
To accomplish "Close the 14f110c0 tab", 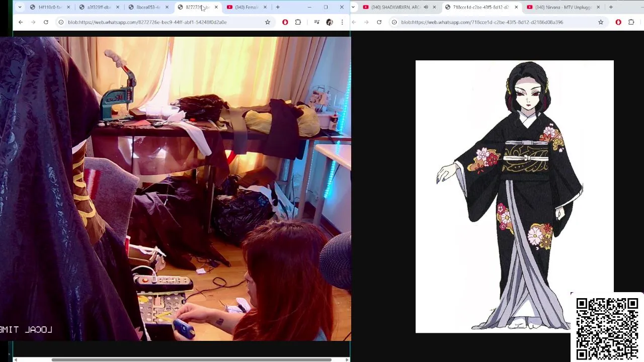I will pyautogui.click(x=68, y=7).
